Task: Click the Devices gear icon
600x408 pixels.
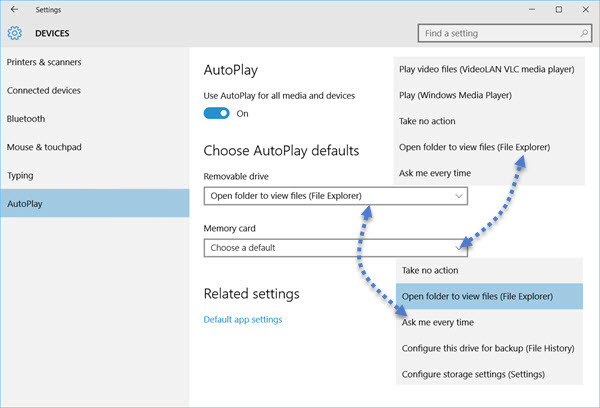Action: coord(15,33)
